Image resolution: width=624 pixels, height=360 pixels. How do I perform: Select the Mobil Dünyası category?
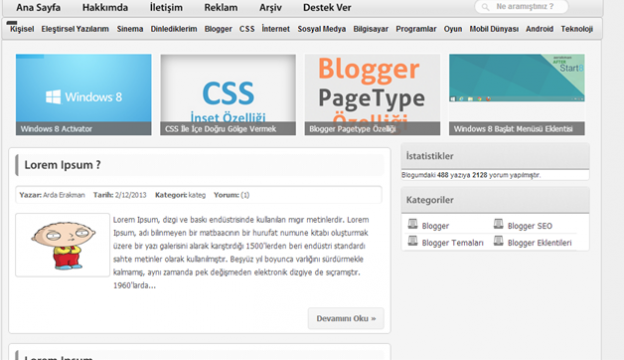tap(494, 29)
